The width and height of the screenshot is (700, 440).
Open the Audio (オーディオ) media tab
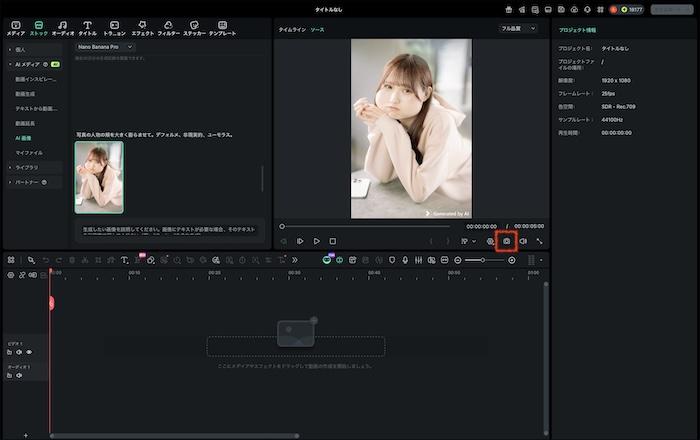click(63, 27)
